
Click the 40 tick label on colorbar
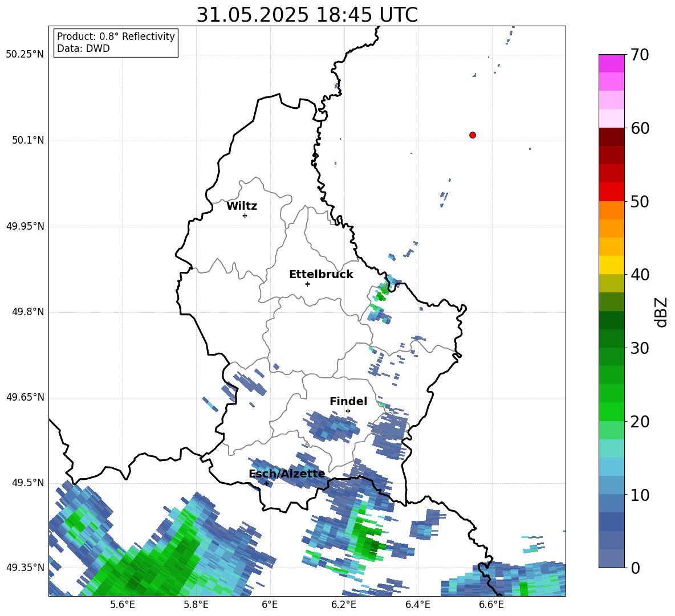click(x=640, y=275)
